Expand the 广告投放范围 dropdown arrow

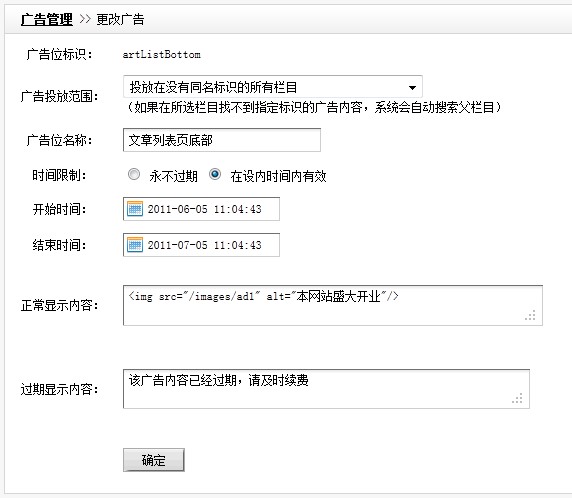412,88
